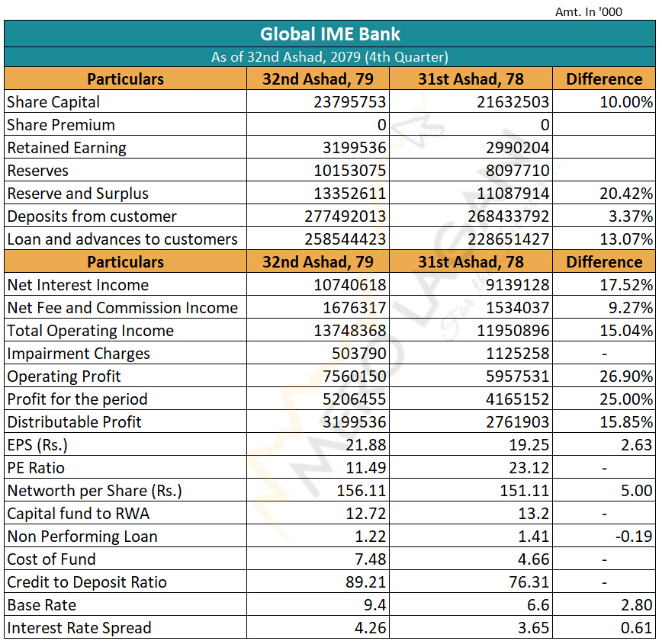Click impairment value 503790
The image size is (662, 644).
click(x=358, y=353)
